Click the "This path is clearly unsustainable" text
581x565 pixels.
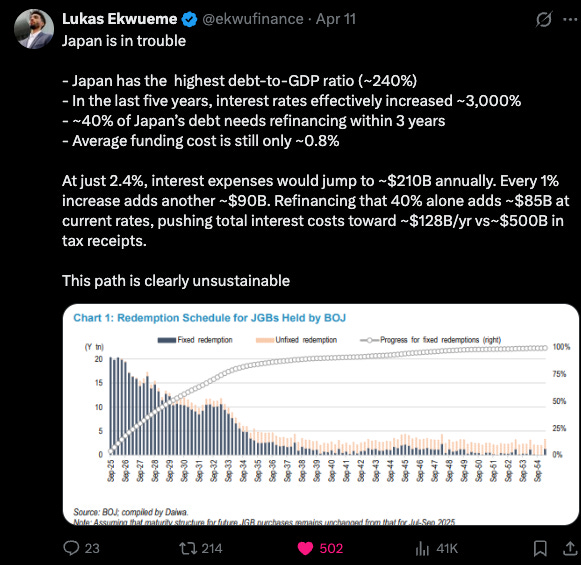pos(176,281)
